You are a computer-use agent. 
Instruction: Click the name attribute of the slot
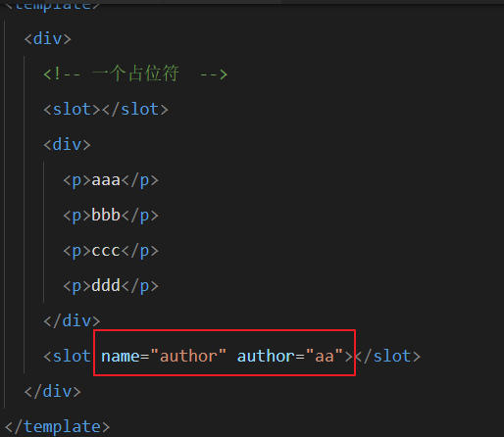click(x=121, y=356)
